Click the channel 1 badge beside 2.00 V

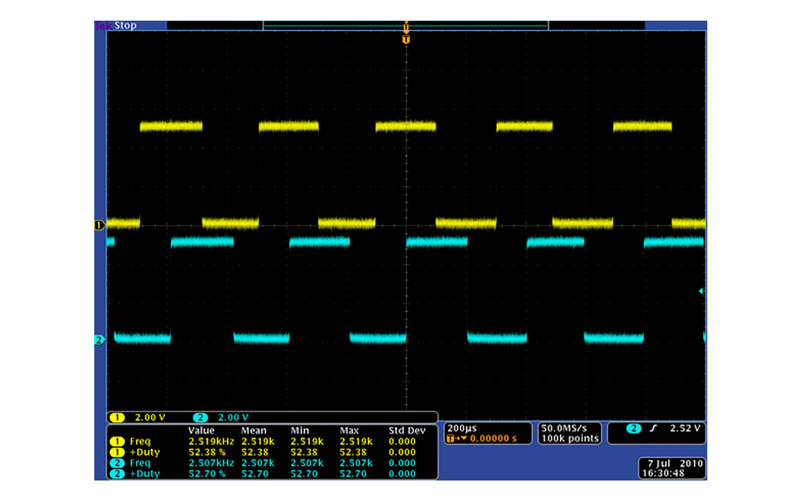tap(117, 417)
